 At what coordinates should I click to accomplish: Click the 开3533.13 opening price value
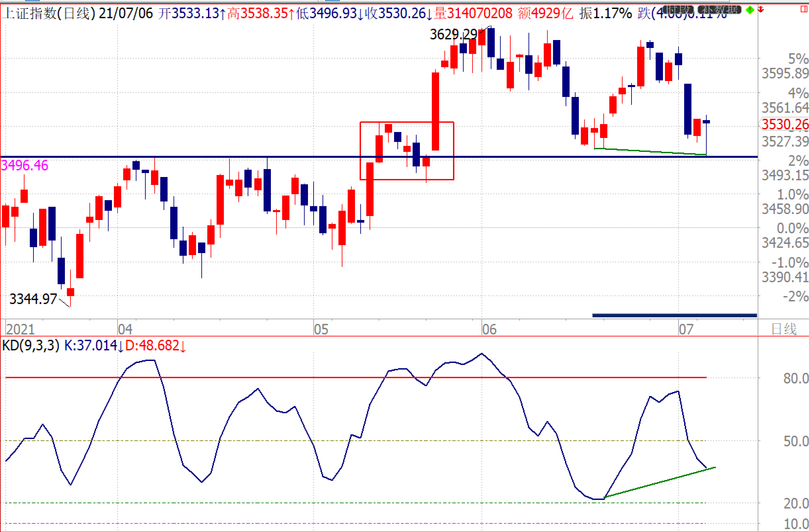click(192, 14)
